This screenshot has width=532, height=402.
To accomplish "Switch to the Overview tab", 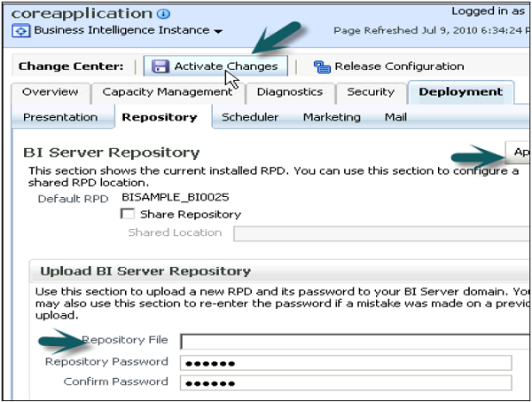I will tap(50, 92).
